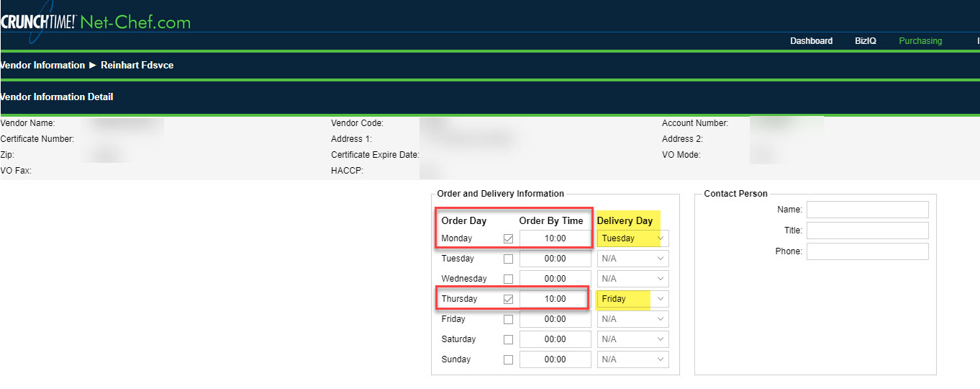Enable the Friday order day checkbox
980x389 pixels.
[509, 319]
